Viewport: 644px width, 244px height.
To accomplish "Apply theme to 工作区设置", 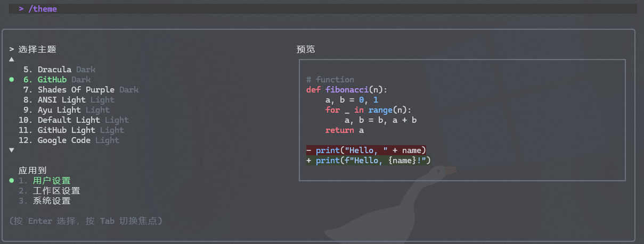I will [x=56, y=191].
